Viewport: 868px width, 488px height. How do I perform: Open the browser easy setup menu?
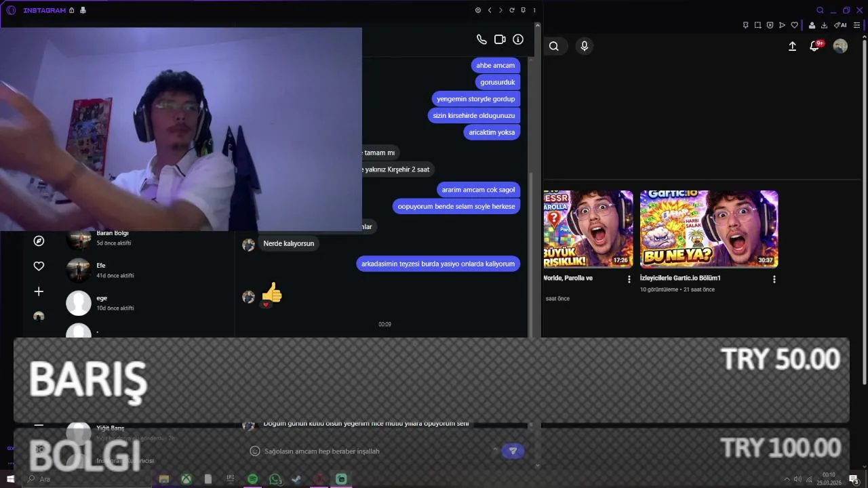(x=858, y=25)
